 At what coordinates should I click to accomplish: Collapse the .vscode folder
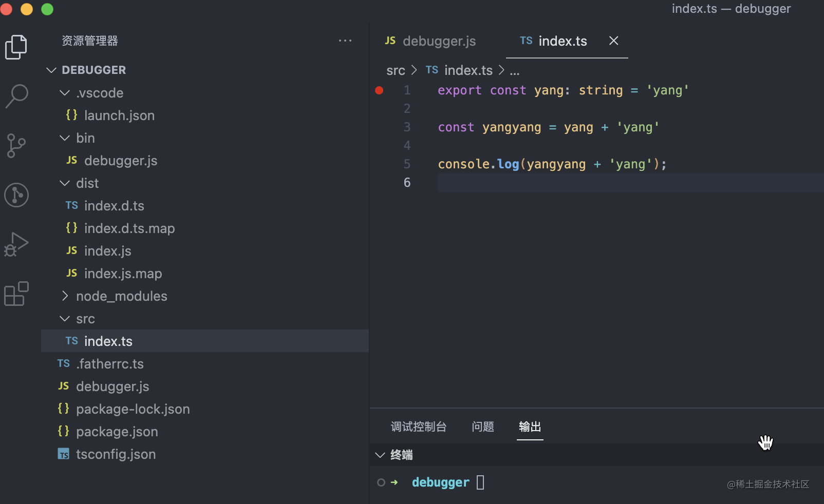(65, 93)
